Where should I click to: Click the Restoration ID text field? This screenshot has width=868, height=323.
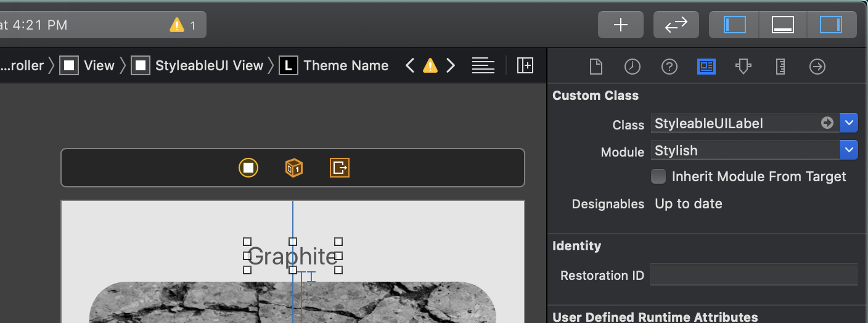(753, 275)
